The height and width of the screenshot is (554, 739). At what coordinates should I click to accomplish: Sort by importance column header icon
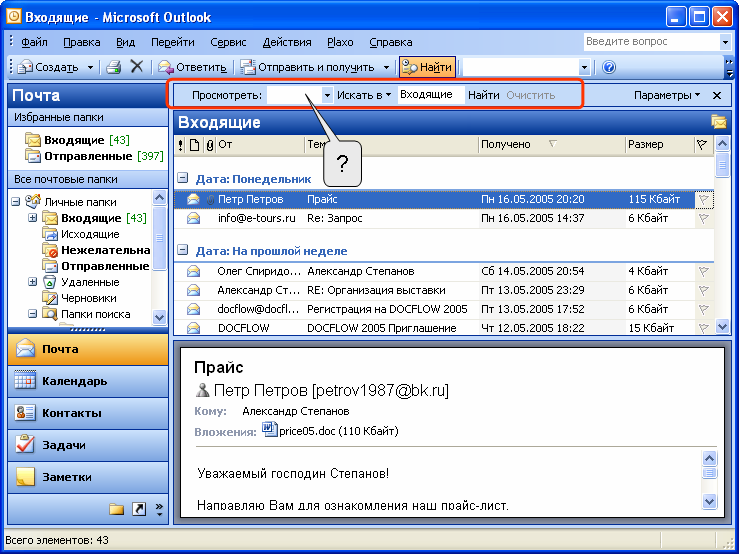click(181, 145)
